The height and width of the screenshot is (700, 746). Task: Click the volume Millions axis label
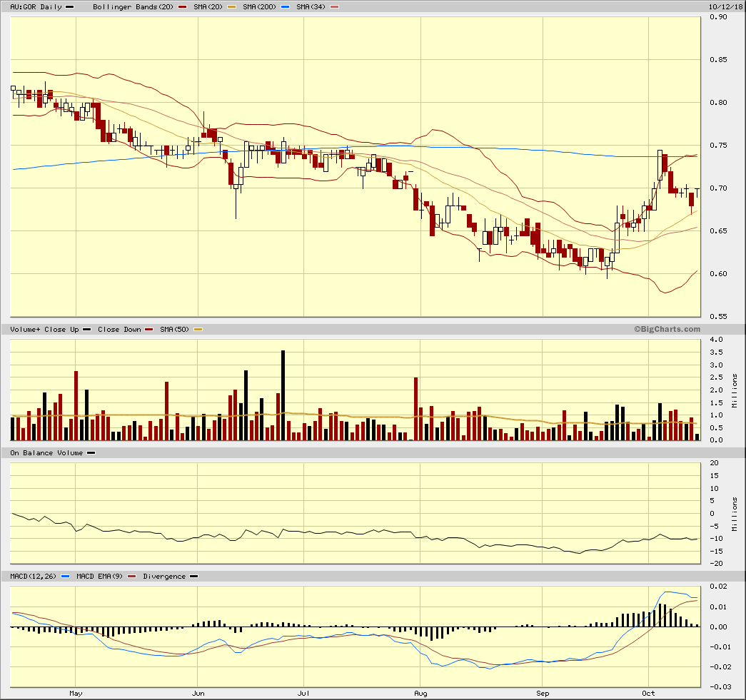[735, 391]
